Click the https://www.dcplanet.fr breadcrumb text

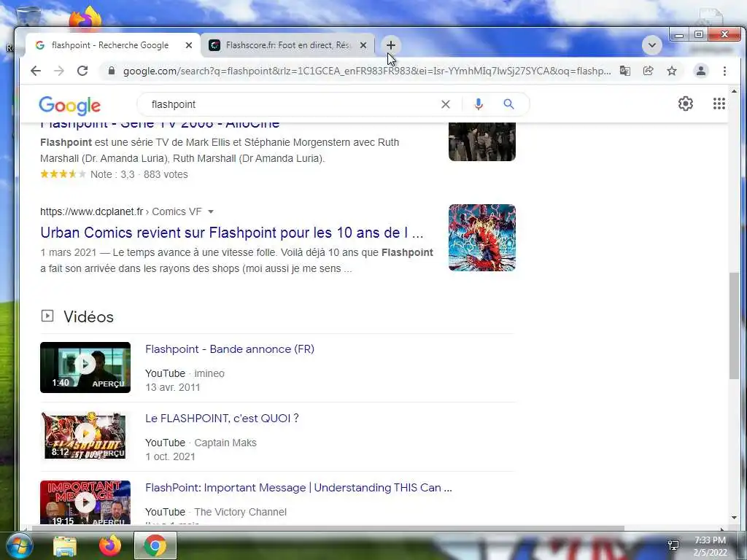[91, 211]
